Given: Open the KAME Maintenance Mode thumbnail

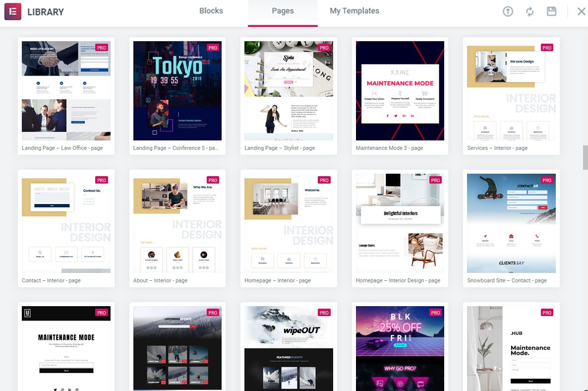Looking at the screenshot, I should (x=400, y=91).
